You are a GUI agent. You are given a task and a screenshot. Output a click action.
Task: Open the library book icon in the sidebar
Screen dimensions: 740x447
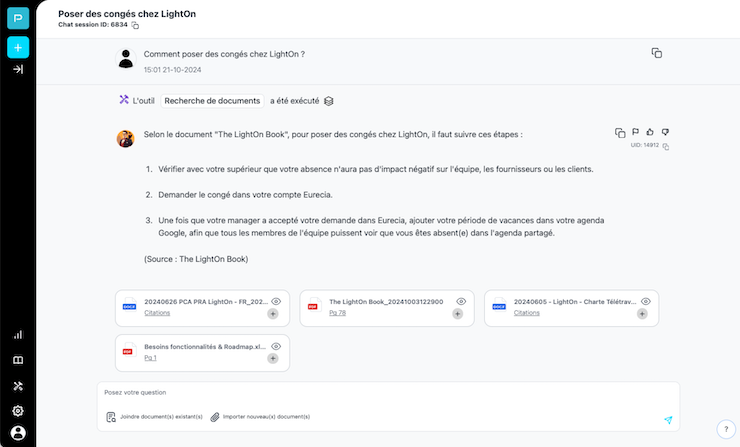(18, 360)
